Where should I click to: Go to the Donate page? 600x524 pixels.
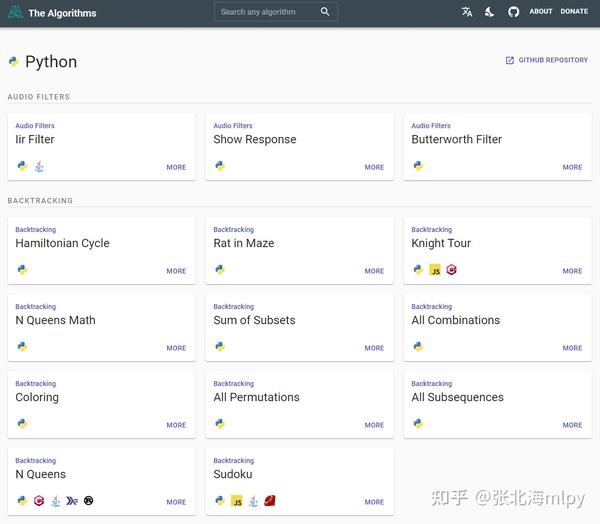click(x=574, y=12)
